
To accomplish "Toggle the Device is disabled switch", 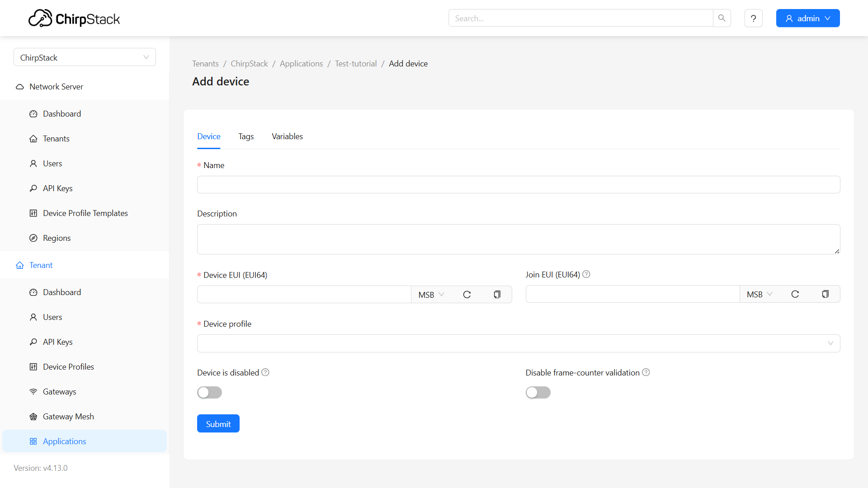I will click(209, 392).
